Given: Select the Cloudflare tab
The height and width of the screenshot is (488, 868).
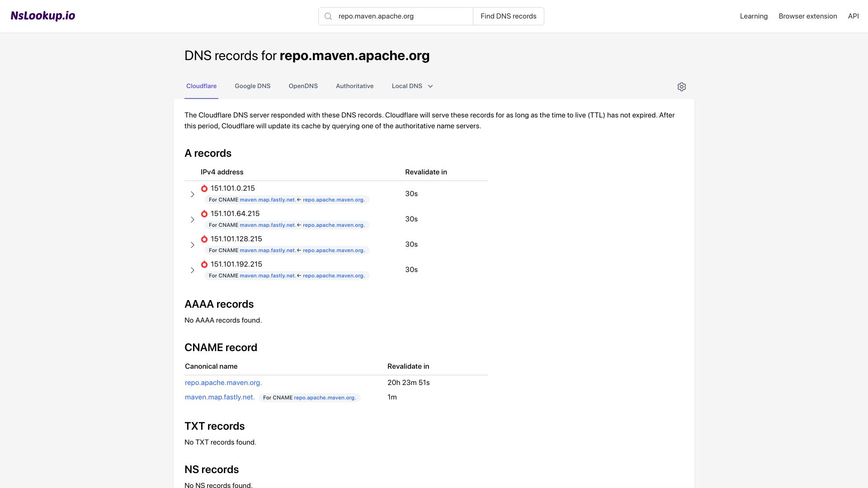Looking at the screenshot, I should (201, 86).
